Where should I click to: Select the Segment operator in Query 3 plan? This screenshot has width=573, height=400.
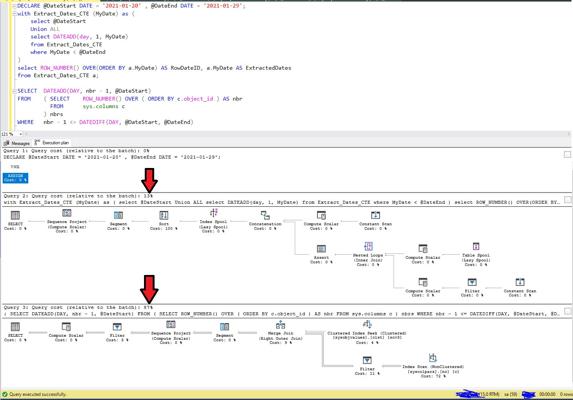click(224, 332)
